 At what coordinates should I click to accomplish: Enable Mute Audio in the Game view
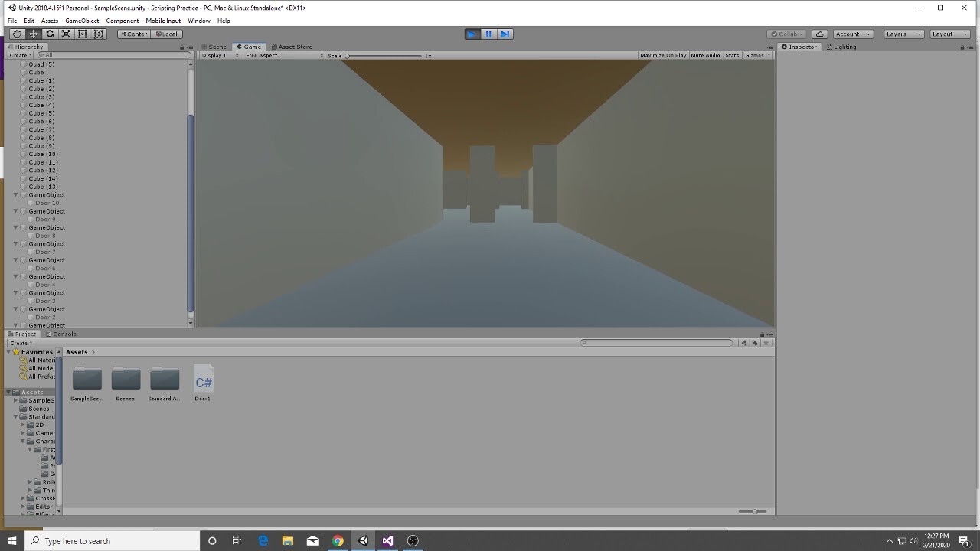(704, 54)
